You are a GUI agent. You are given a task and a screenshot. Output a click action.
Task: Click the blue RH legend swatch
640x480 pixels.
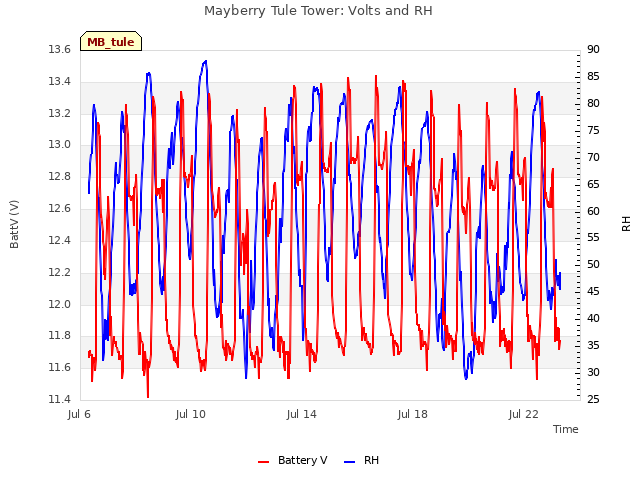[x=350, y=462]
